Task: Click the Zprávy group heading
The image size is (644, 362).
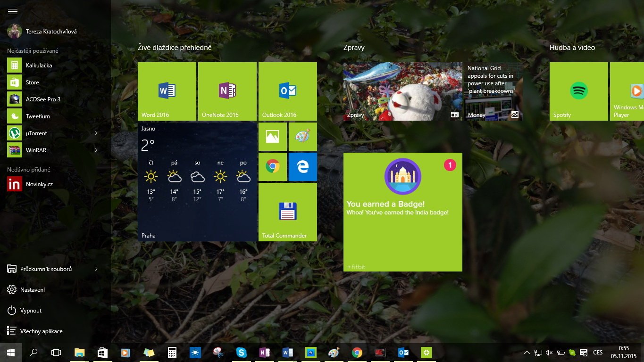Action: (x=354, y=48)
